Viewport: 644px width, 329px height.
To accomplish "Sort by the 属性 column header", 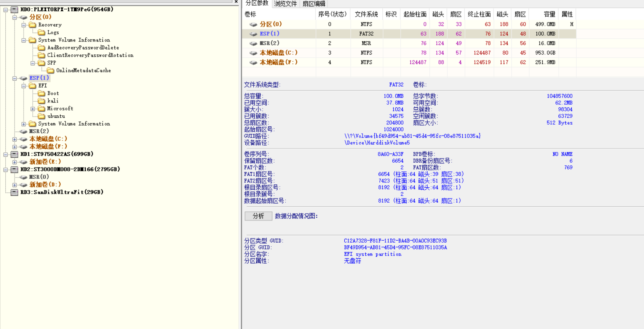I will 567,14.
